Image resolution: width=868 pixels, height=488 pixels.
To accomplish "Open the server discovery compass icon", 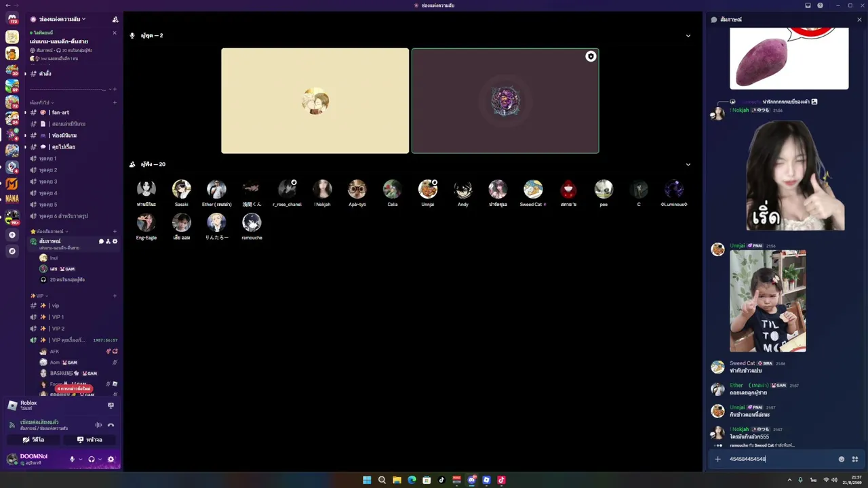I will 12,251.
